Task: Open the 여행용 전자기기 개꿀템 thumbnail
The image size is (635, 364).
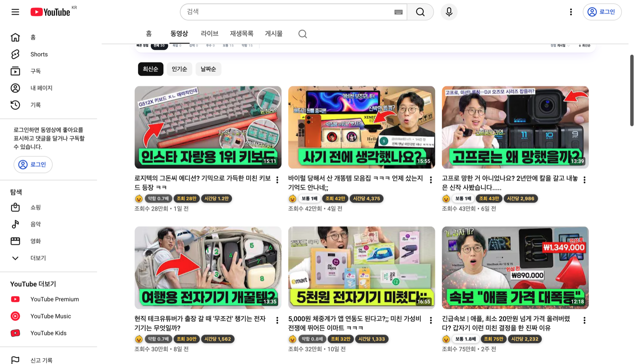Action: point(208,268)
